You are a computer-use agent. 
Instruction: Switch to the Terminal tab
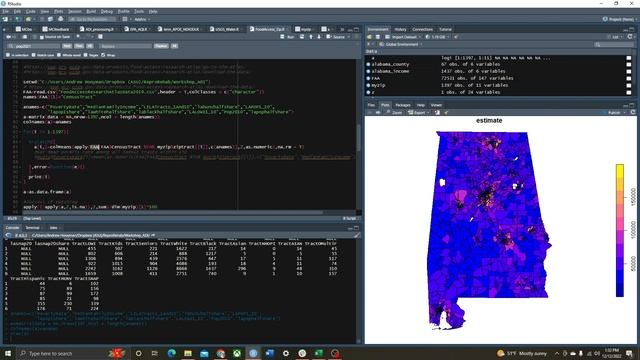pyautogui.click(x=33, y=228)
